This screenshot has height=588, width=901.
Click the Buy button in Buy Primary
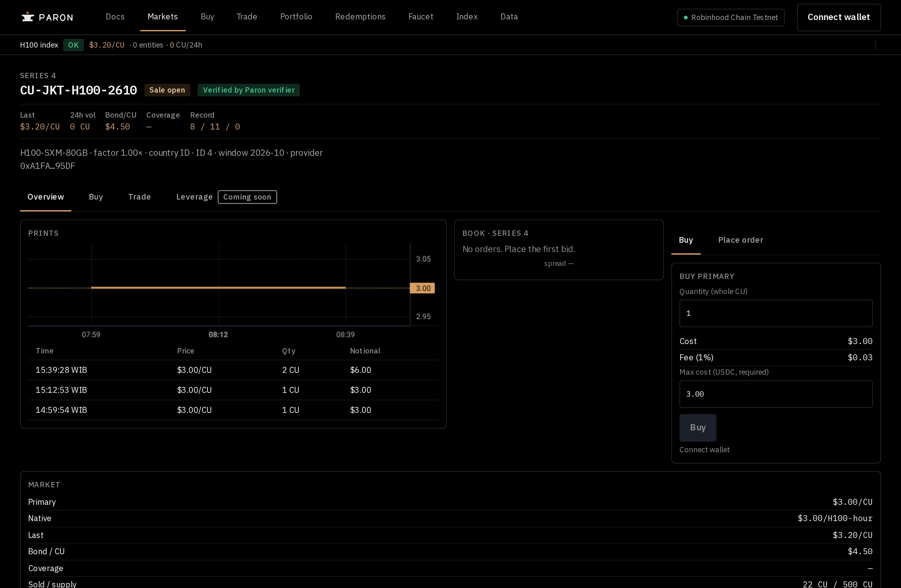point(698,428)
